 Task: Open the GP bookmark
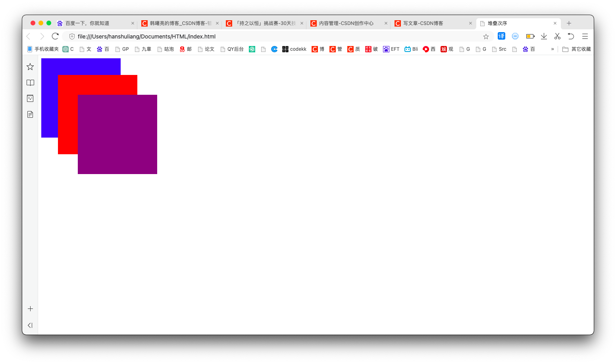(x=122, y=49)
